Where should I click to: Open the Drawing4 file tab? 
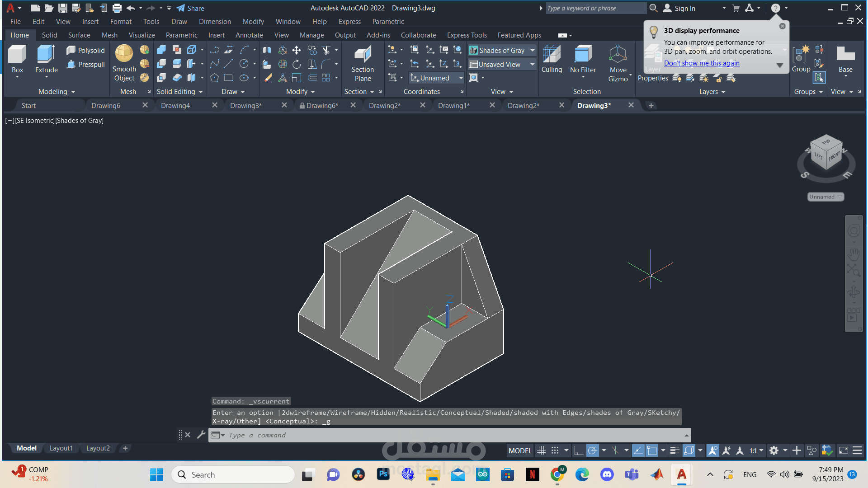point(175,105)
